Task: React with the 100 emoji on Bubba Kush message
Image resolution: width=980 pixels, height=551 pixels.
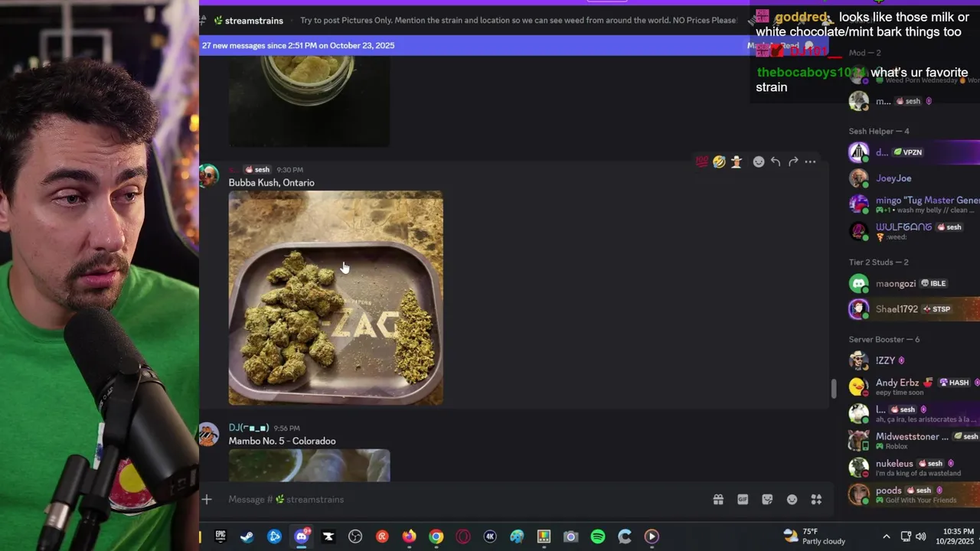Action: (x=701, y=161)
